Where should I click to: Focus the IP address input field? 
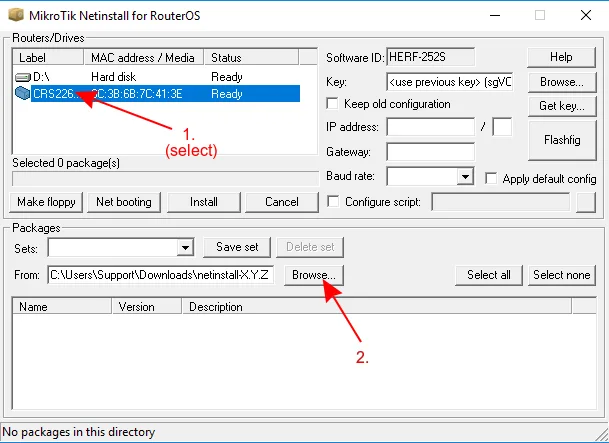click(x=430, y=128)
